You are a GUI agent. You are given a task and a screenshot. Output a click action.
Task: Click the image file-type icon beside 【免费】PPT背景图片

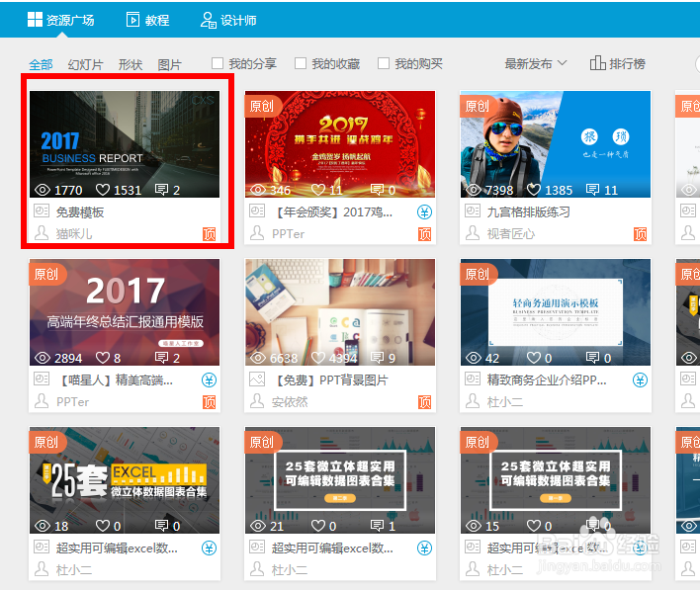[257, 379]
